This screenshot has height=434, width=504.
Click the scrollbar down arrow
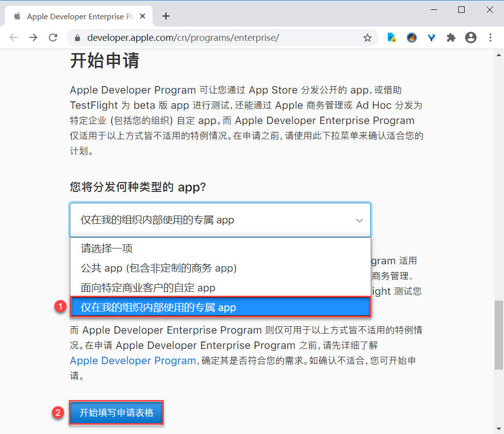pos(499,429)
